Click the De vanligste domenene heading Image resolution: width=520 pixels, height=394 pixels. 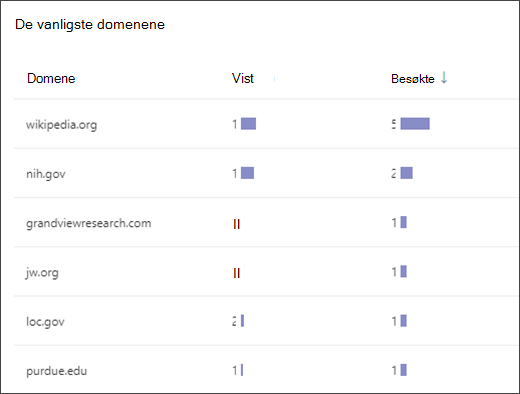coord(90,25)
